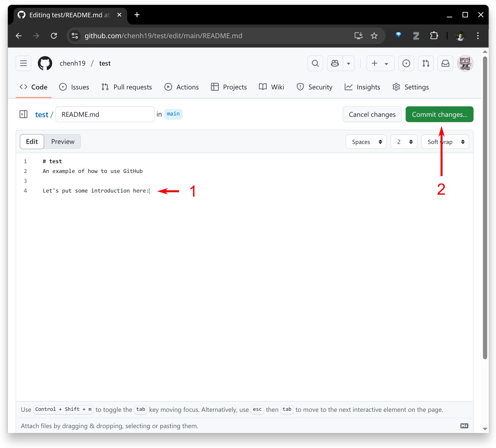Open the user avatar menu

pos(465,63)
